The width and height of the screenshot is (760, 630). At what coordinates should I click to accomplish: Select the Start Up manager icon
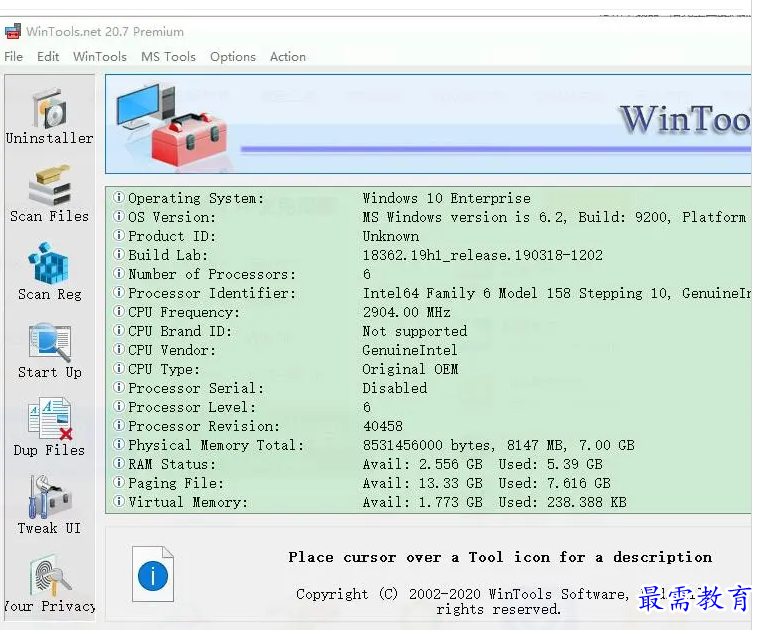pyautogui.click(x=49, y=350)
